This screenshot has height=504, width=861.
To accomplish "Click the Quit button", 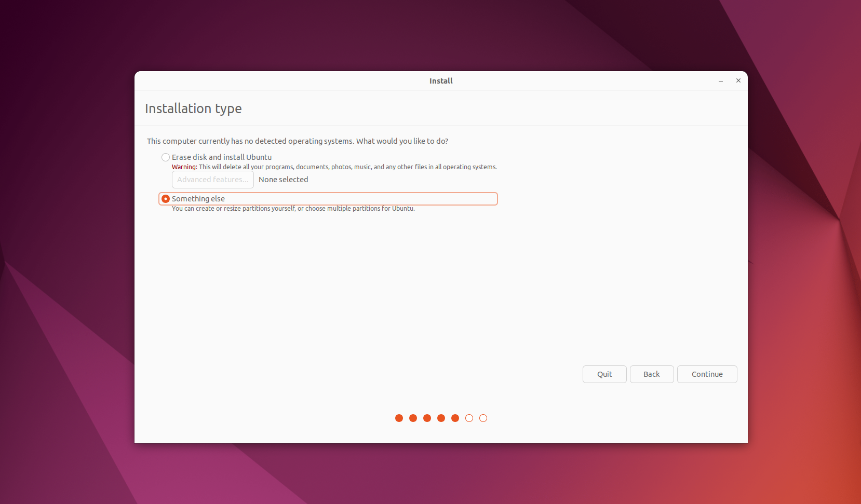I will (604, 374).
